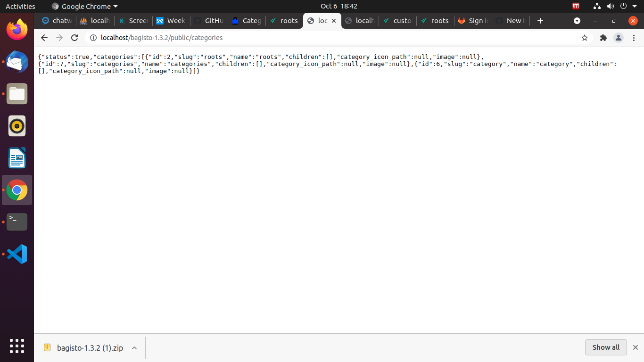Open the Files manager in the dock
Image resolution: width=644 pixels, height=362 pixels.
pos(17,94)
